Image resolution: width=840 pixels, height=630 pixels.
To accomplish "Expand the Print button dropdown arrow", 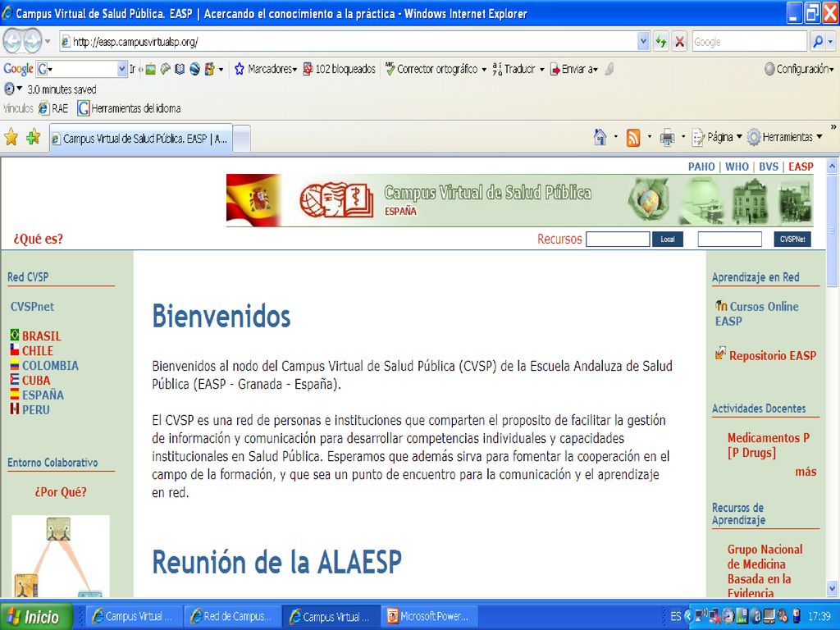I will pos(683,137).
